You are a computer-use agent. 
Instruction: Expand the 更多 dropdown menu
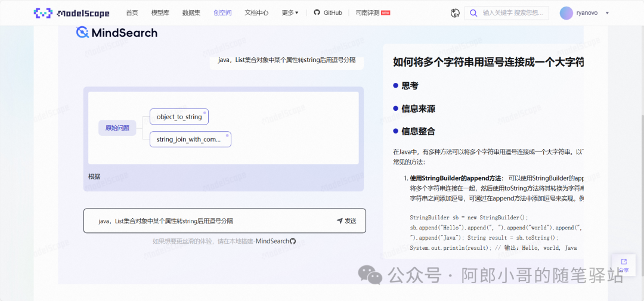290,13
